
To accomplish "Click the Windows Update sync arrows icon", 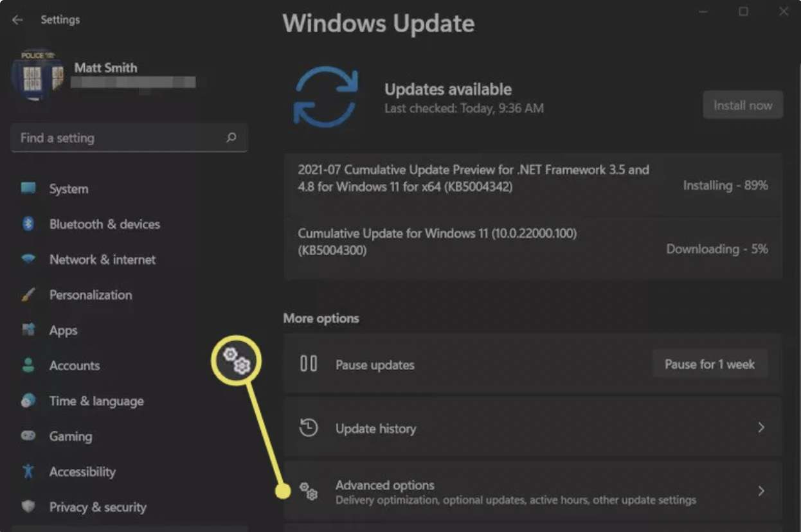I will tap(326, 97).
